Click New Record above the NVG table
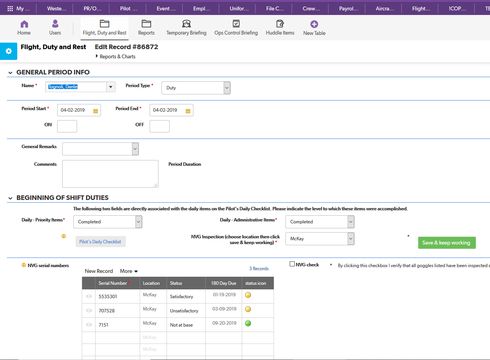The height and width of the screenshot is (360, 490). (x=99, y=271)
